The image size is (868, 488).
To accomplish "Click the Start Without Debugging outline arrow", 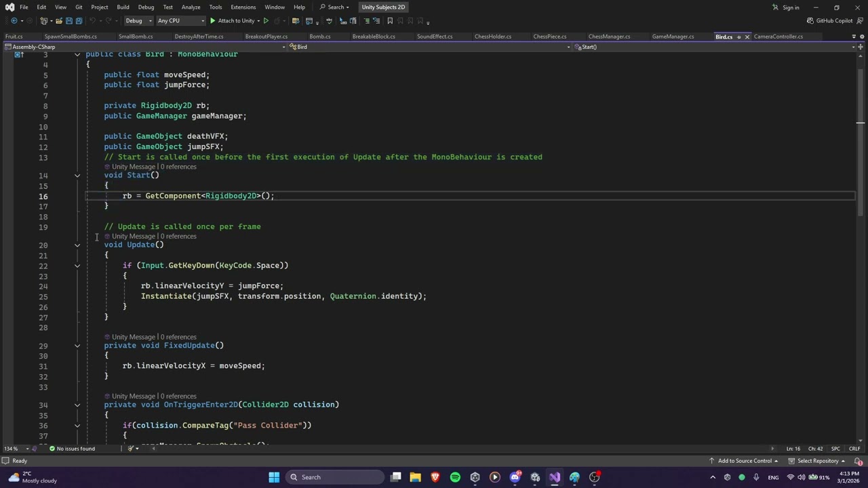I will click(x=266, y=20).
